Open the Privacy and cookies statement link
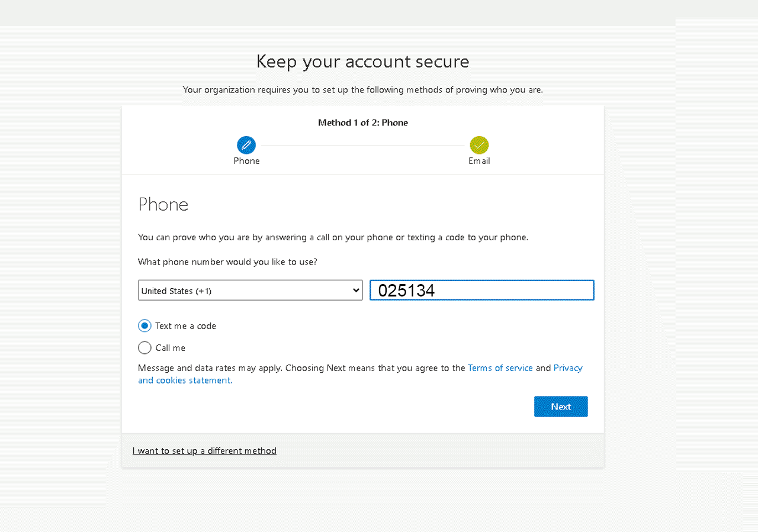The width and height of the screenshot is (758, 532). [184, 381]
